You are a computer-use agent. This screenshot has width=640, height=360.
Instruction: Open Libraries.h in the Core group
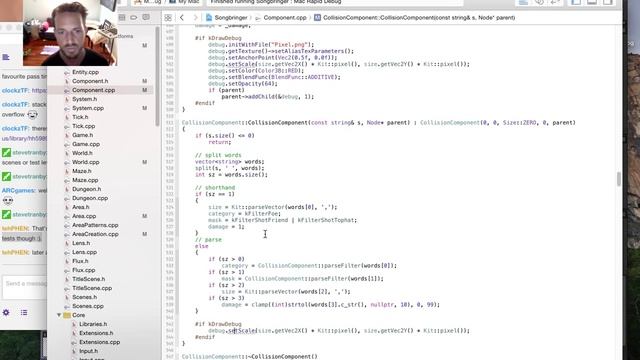(x=93, y=324)
